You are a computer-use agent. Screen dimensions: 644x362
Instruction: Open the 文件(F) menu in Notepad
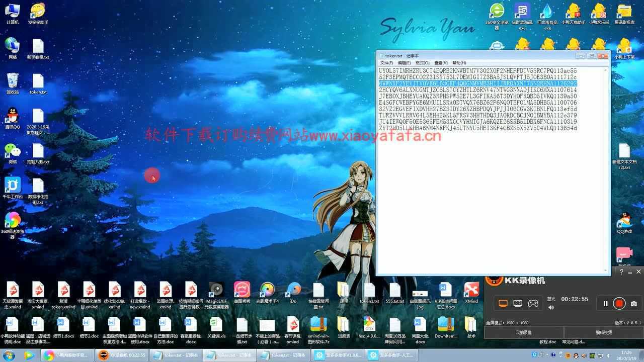pyautogui.click(x=386, y=63)
